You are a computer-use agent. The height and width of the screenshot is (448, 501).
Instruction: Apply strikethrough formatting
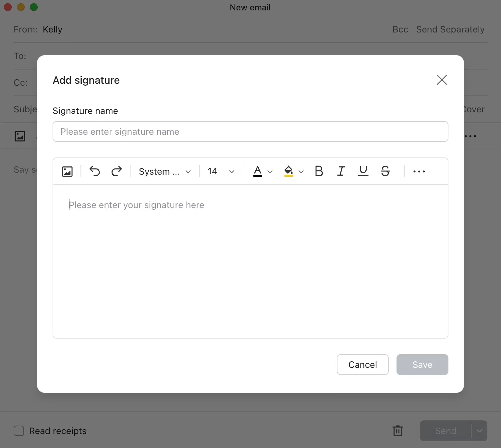pos(385,171)
